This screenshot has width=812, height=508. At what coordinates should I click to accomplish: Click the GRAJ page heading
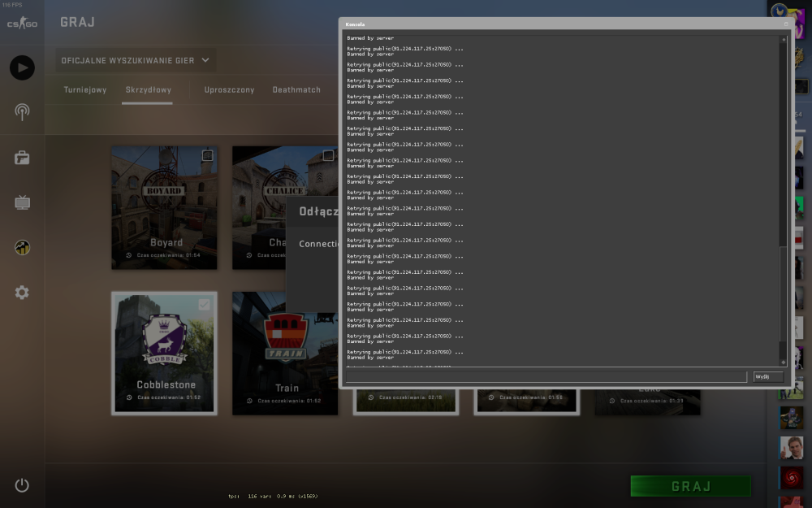[77, 22]
